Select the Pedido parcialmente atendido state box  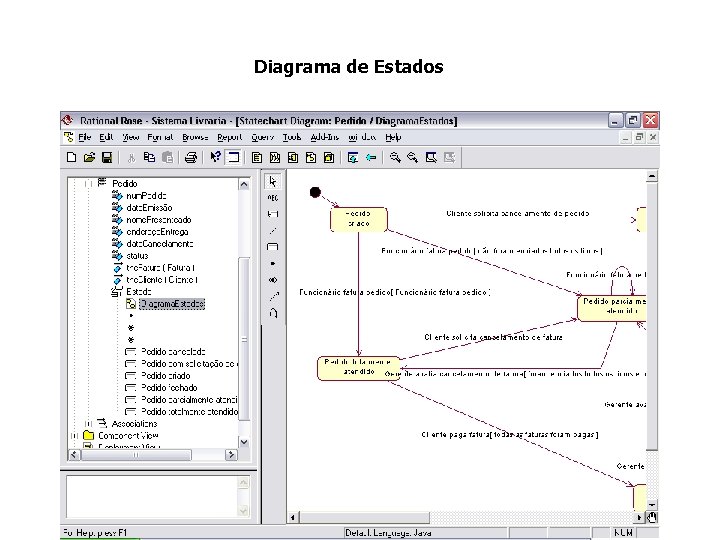point(612,307)
